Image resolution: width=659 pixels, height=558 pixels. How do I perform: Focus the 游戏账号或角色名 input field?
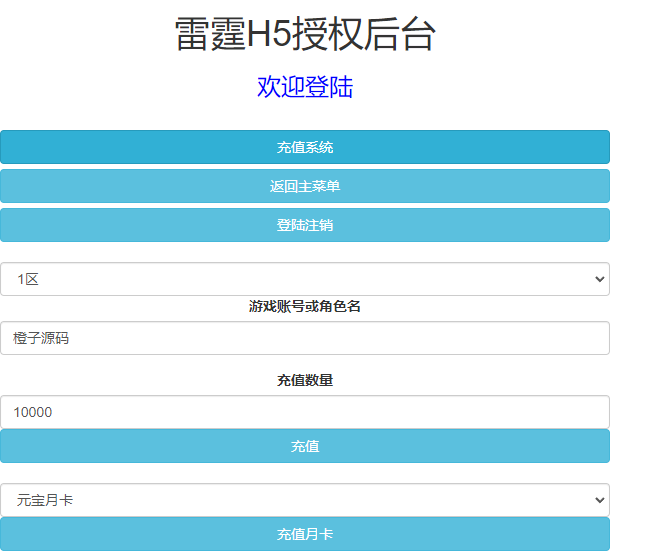304,338
